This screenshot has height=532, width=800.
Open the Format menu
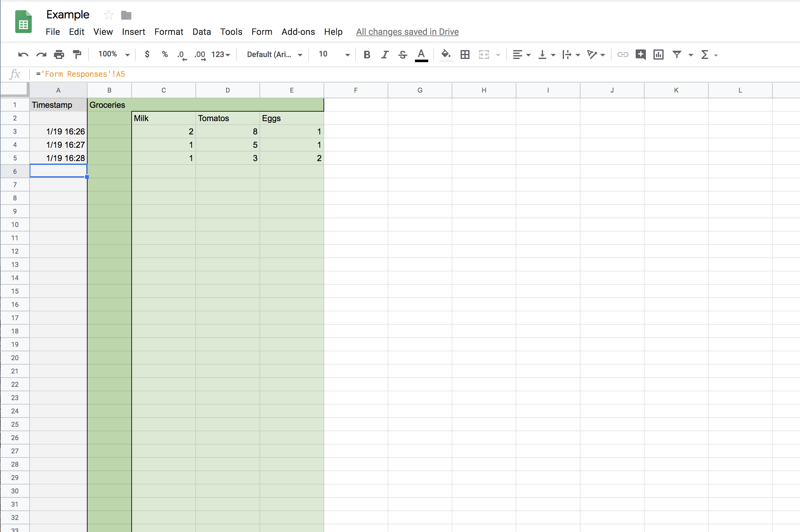pyautogui.click(x=168, y=32)
